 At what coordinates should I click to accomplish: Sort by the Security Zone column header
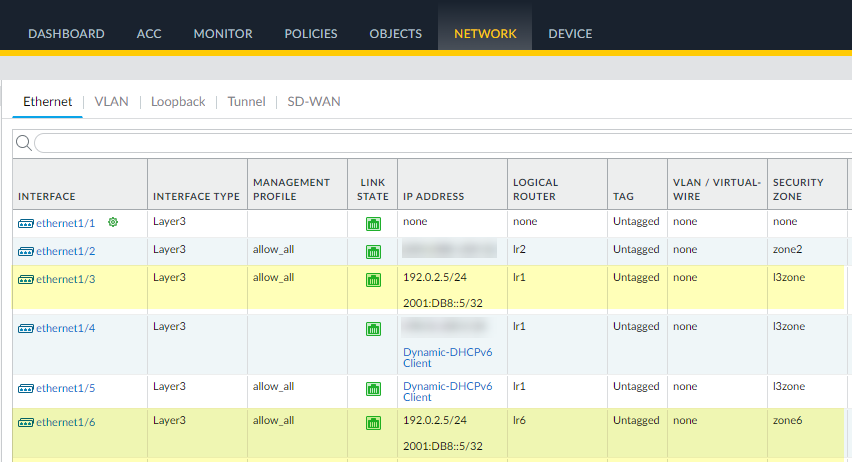(798, 189)
